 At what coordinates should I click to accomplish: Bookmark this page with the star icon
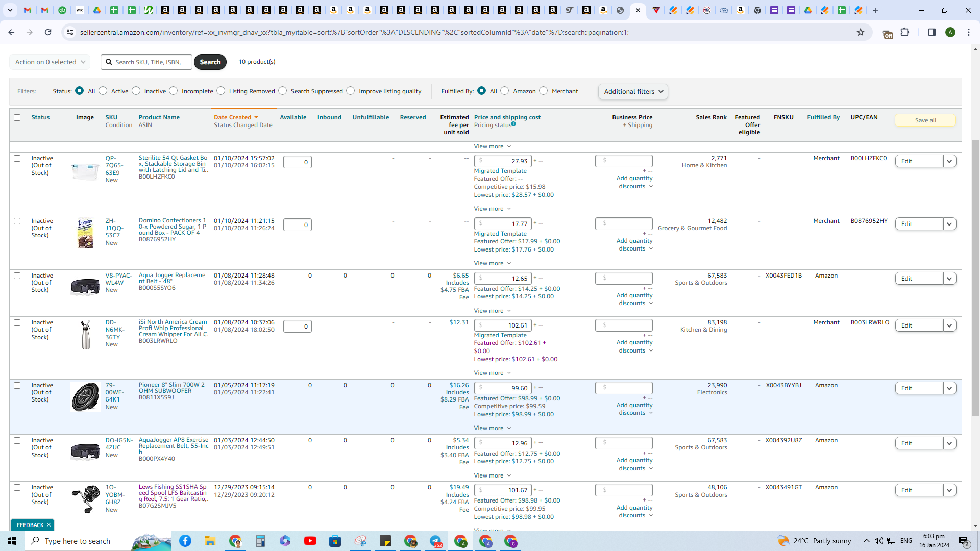point(861,32)
